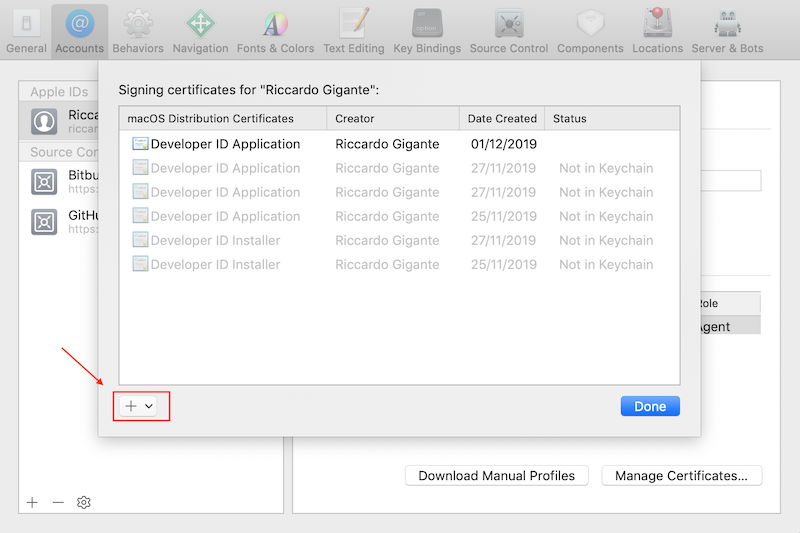Screen dimensions: 800x533
Task: Open the Behaviors preferences icon
Action: tap(138, 30)
